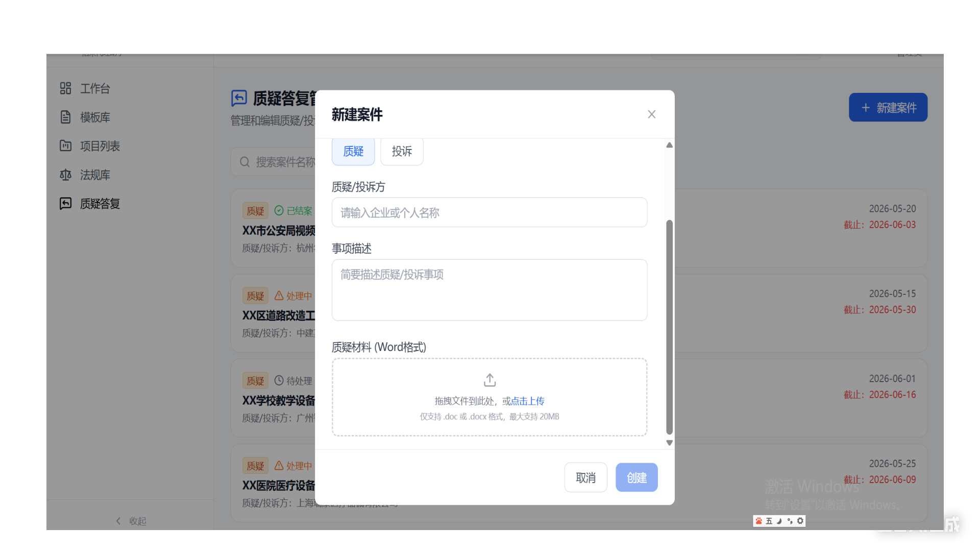Click the 创建 button in dialog
The width and height of the screenshot is (980, 551).
click(636, 478)
